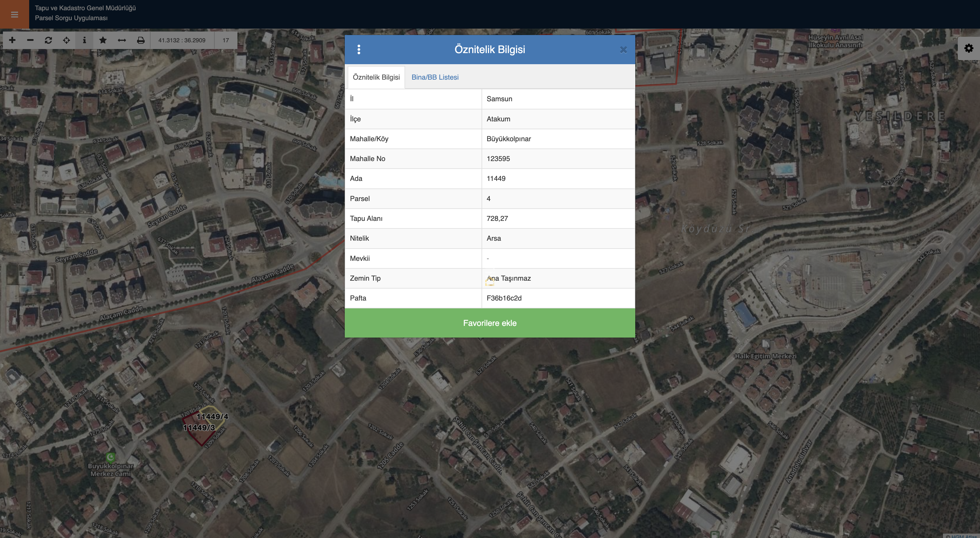Screen dimensions: 980x538
Task: Click coordinate display 41.3132 : 36.2909
Action: click(182, 40)
